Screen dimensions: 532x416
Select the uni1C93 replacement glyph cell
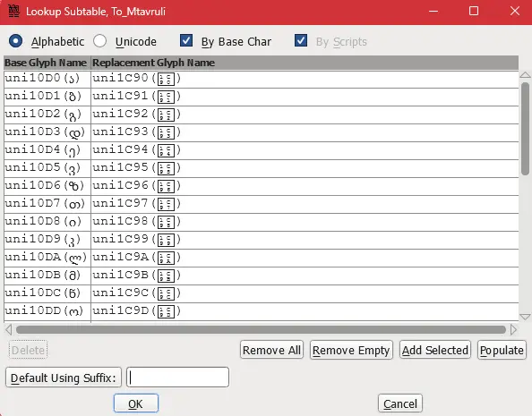305,133
